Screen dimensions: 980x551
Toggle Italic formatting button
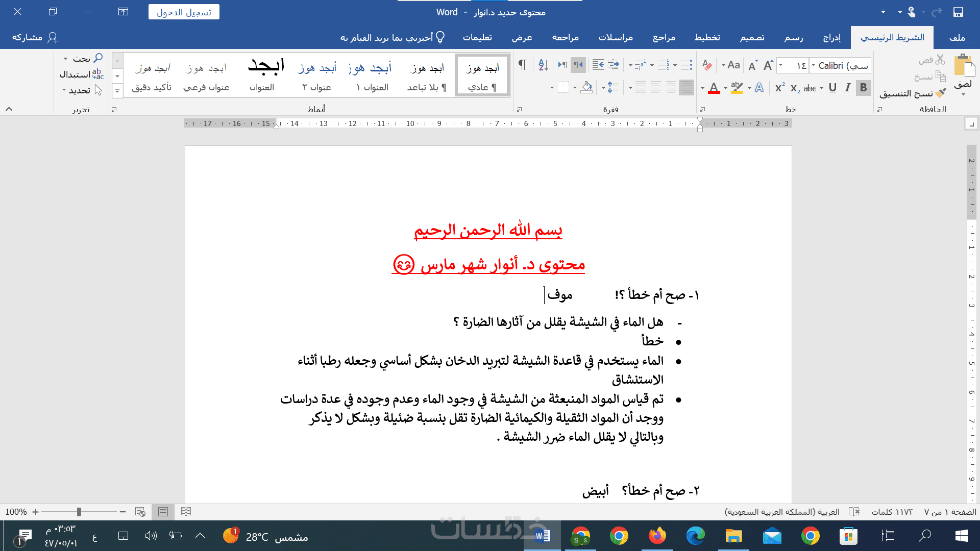(848, 88)
